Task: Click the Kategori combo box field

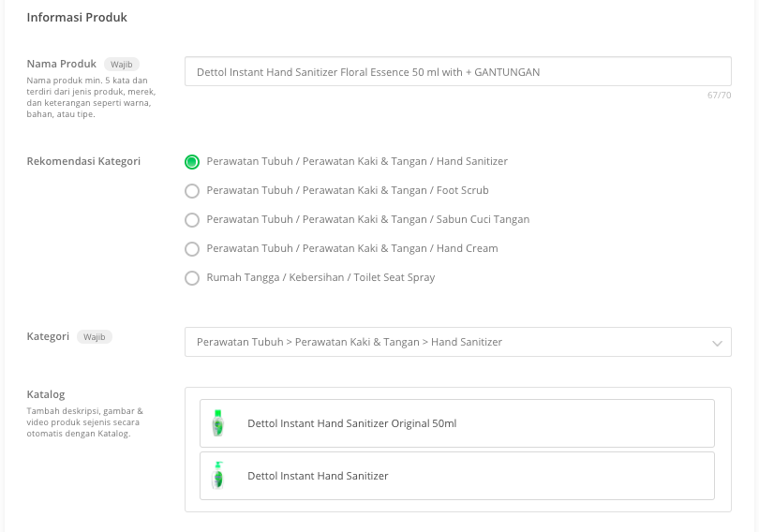Action: (x=458, y=342)
